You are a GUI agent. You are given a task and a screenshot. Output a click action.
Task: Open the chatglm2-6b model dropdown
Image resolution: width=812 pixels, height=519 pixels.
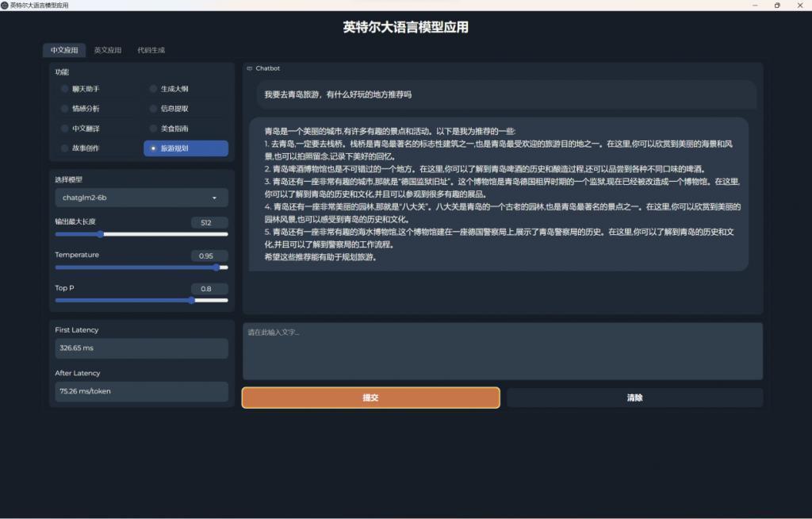click(141, 198)
